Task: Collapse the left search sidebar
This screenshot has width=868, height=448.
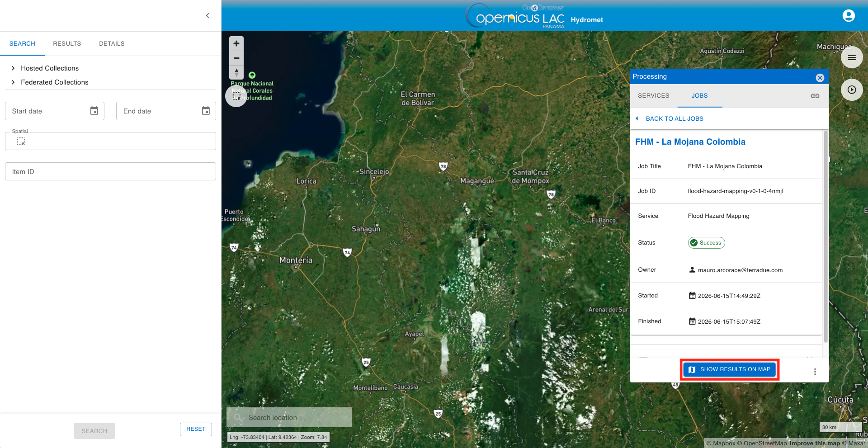Action: click(208, 16)
